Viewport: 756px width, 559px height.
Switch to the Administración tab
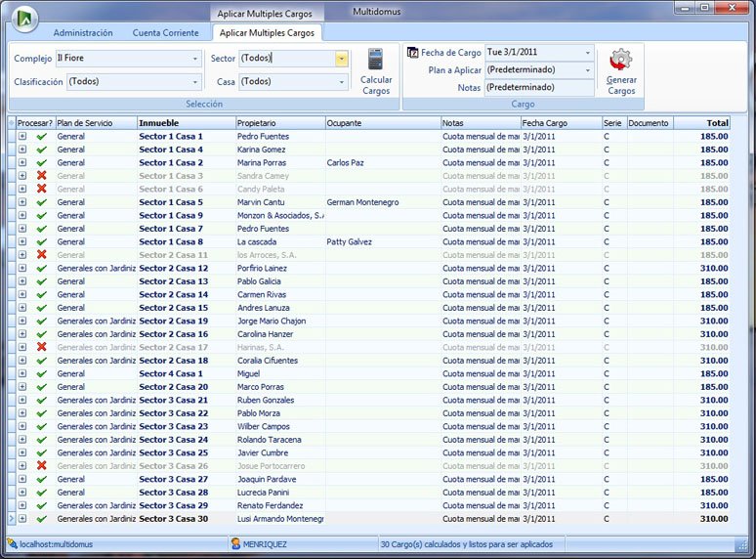tap(83, 33)
